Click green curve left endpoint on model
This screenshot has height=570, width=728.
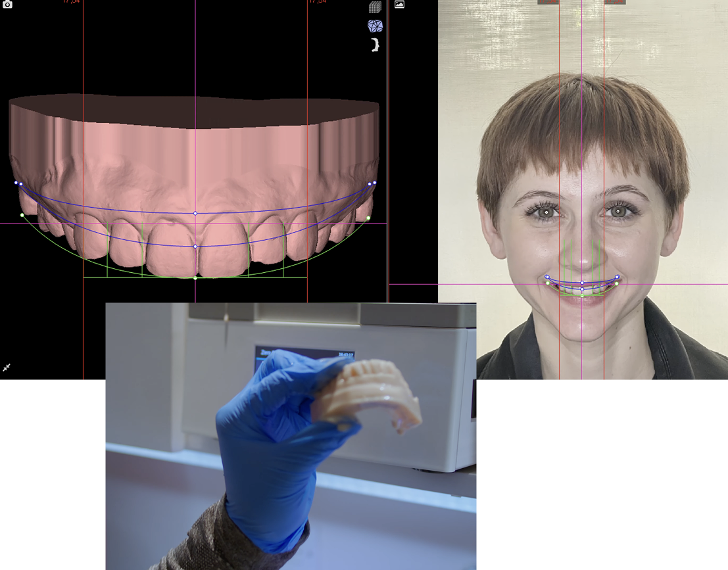[22, 215]
